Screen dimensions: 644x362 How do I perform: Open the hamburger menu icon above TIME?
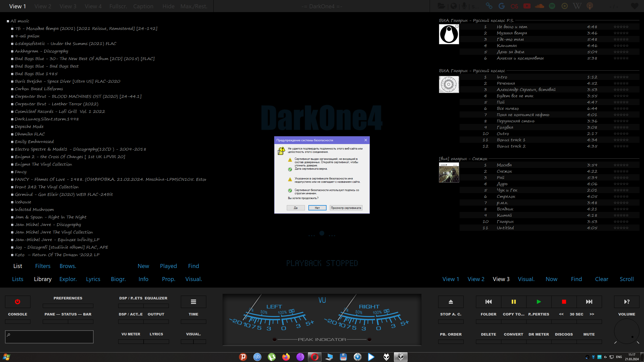193,302
